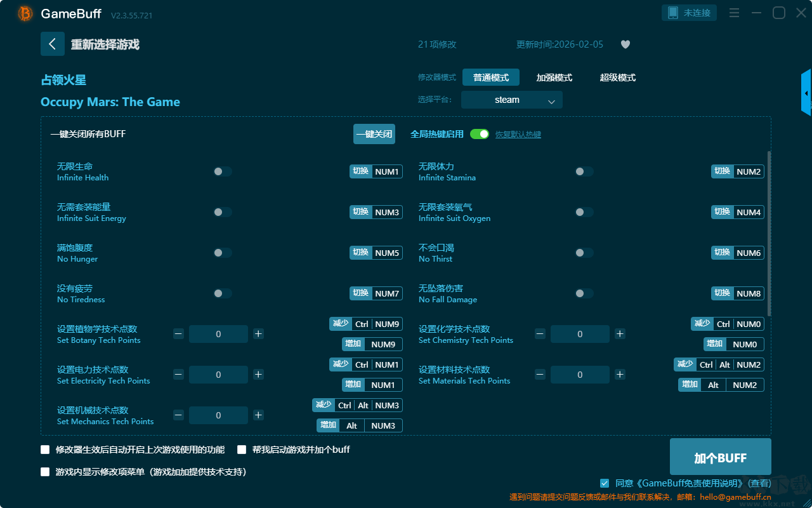Open the (查看) disclaimer link

pyautogui.click(x=758, y=483)
